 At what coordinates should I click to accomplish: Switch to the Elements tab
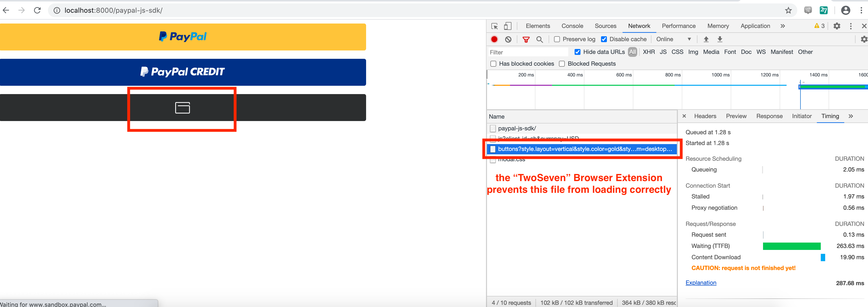click(537, 26)
